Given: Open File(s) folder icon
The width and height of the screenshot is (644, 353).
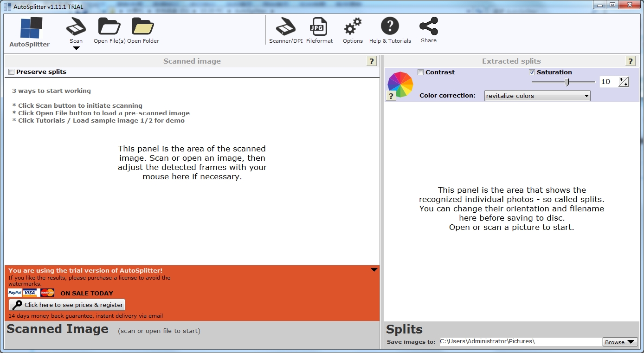Looking at the screenshot, I should [109, 26].
